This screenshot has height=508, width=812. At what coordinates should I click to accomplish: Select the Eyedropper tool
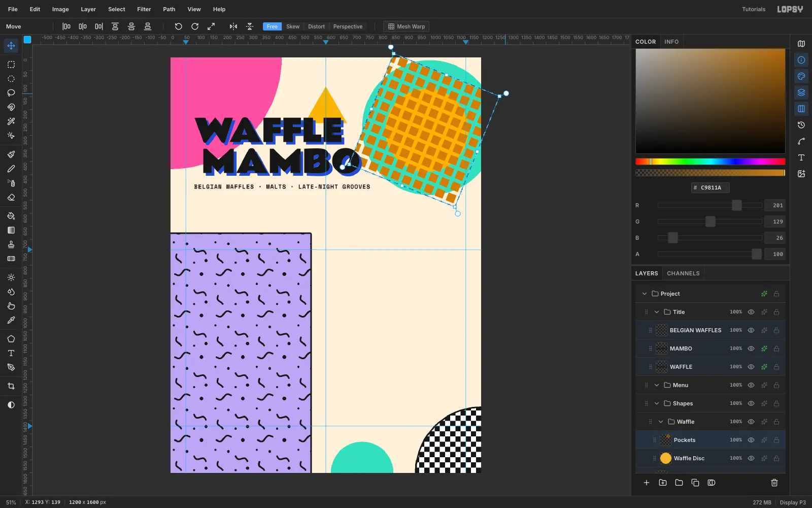pyautogui.click(x=11, y=320)
